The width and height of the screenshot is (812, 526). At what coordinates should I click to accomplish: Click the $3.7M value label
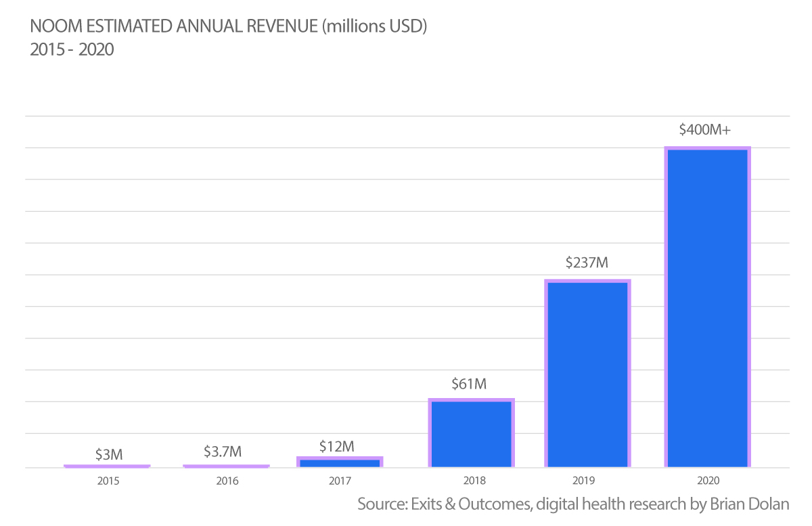[223, 451]
